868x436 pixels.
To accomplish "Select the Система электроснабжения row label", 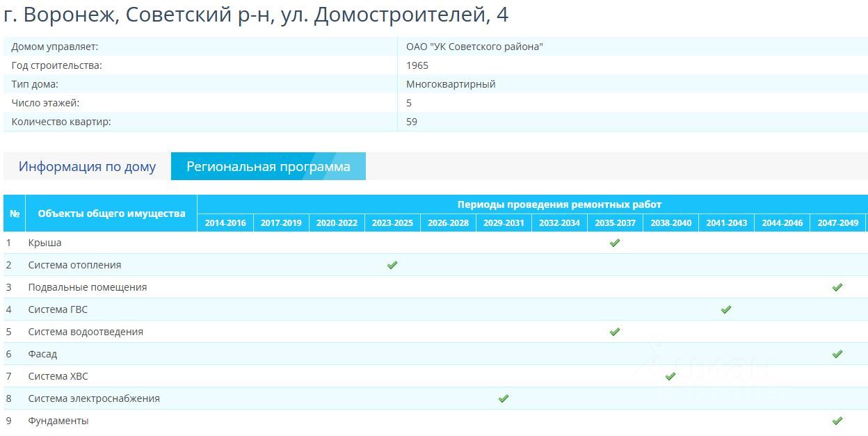I will [x=94, y=398].
